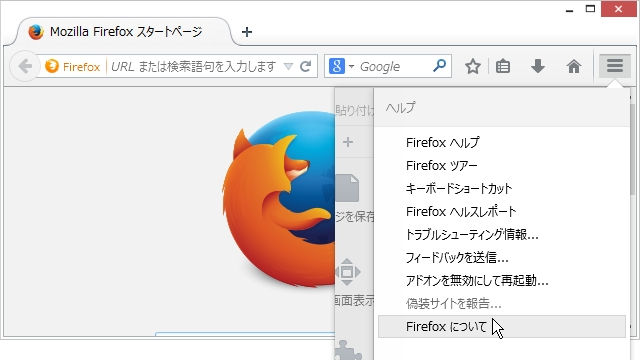Open the Google search engine dropdown
The image size is (640, 360).
coord(341,66)
